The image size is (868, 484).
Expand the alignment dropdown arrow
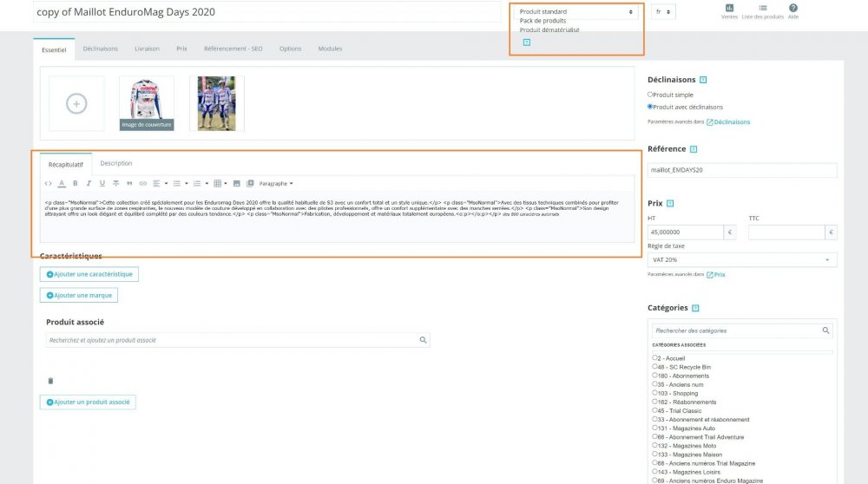pyautogui.click(x=166, y=184)
